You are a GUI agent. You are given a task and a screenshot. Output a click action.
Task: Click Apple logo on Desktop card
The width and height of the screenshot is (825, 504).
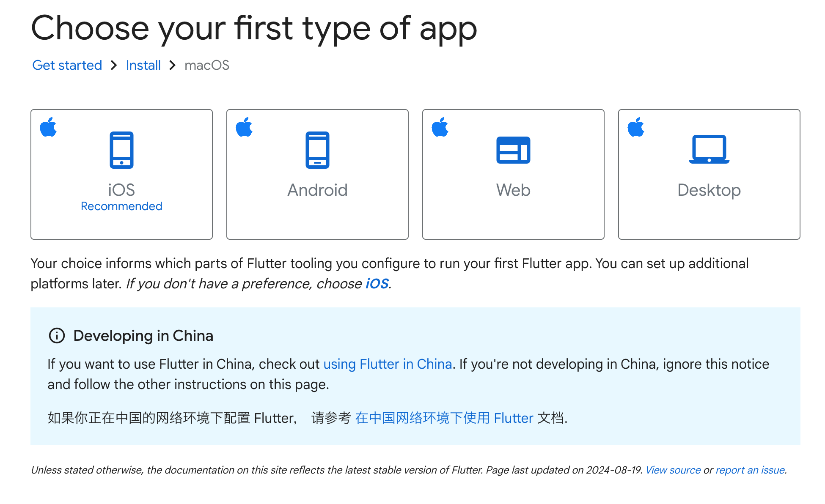636,127
